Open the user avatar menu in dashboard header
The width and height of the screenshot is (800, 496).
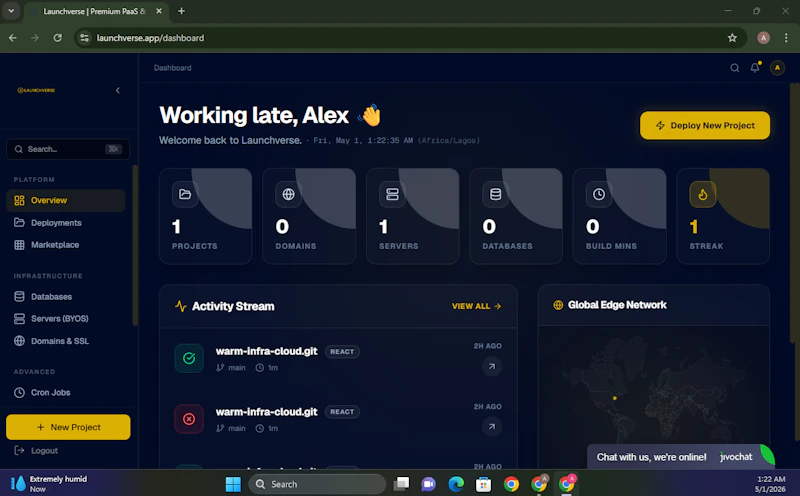pos(777,68)
